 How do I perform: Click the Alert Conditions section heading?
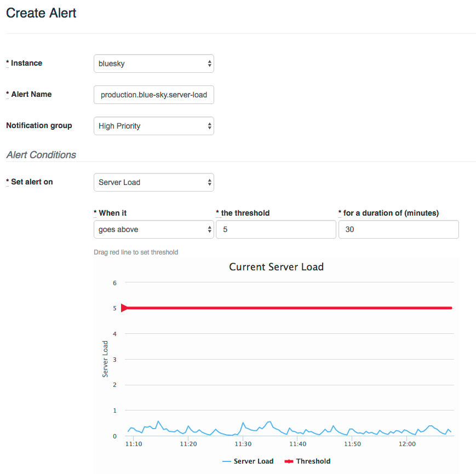click(x=41, y=155)
